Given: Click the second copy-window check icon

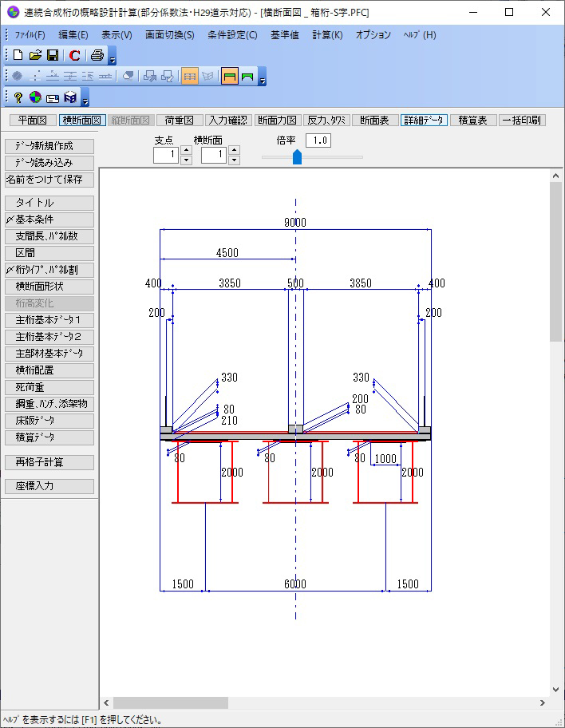Looking at the screenshot, I should tap(167, 76).
